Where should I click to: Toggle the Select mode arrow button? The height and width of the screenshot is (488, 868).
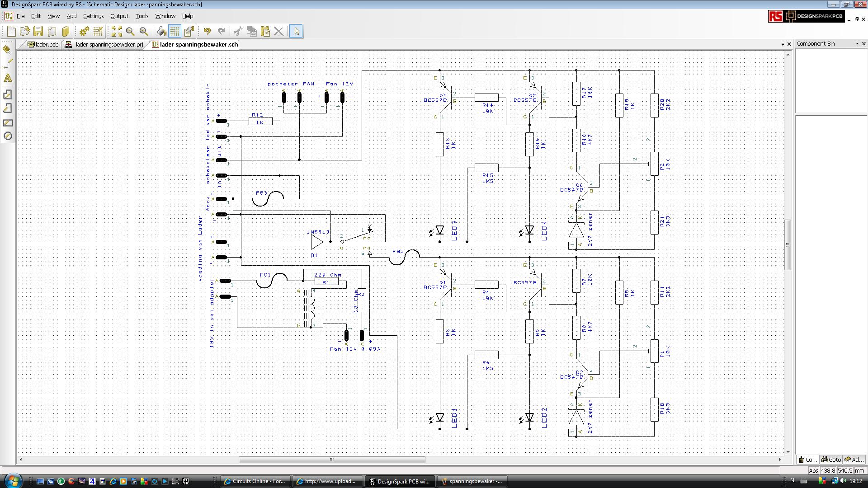pyautogui.click(x=296, y=31)
